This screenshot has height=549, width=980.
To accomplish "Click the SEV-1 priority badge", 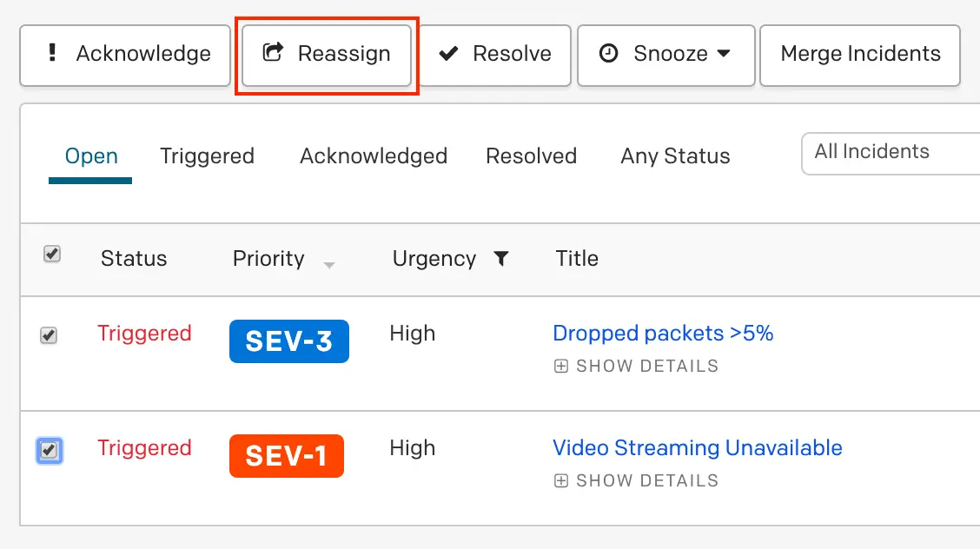I will click(286, 456).
